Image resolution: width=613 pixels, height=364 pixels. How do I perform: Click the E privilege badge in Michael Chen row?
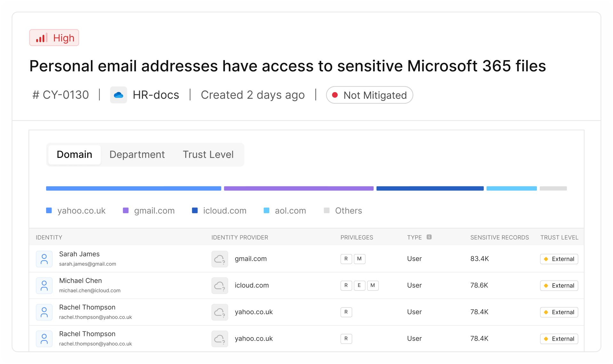coord(359,285)
